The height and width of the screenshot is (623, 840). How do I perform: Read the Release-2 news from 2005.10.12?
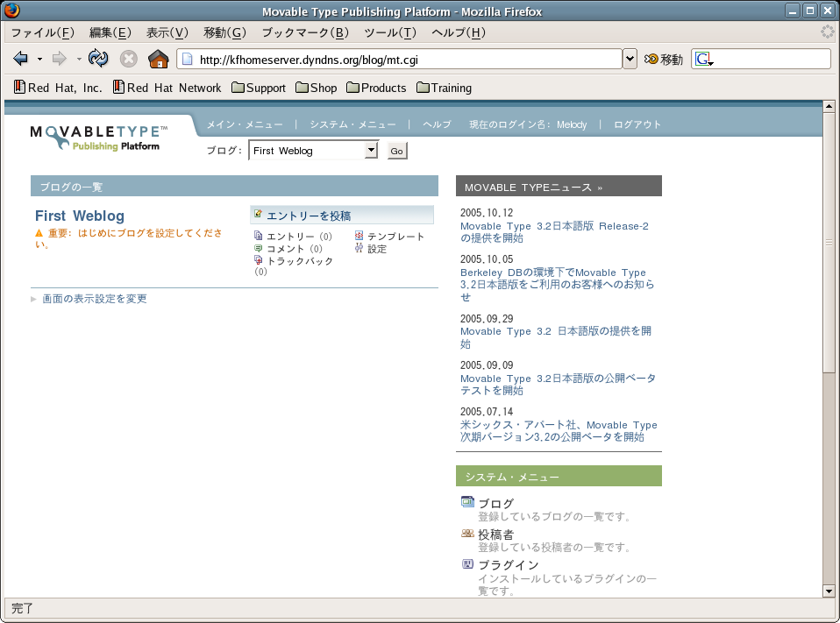point(554,231)
